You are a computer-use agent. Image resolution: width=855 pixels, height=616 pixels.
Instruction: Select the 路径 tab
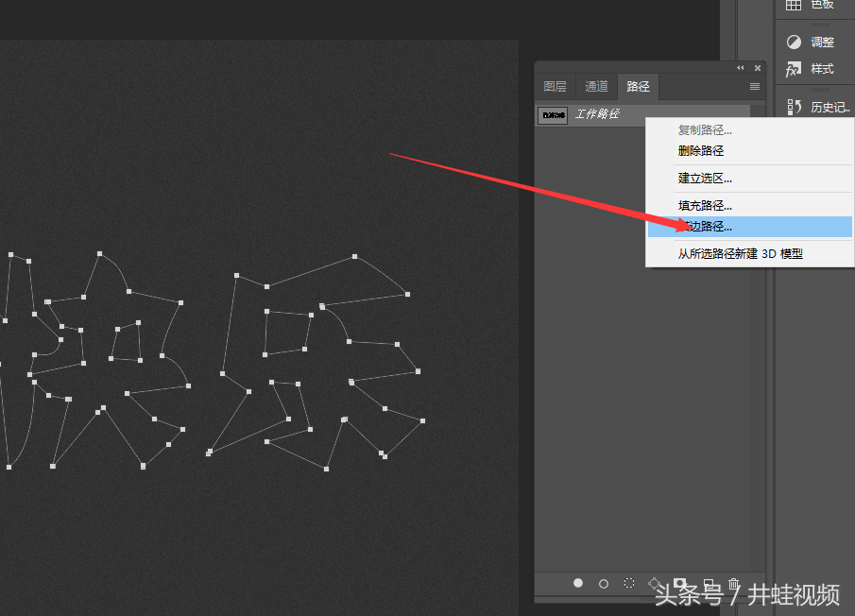coord(638,86)
